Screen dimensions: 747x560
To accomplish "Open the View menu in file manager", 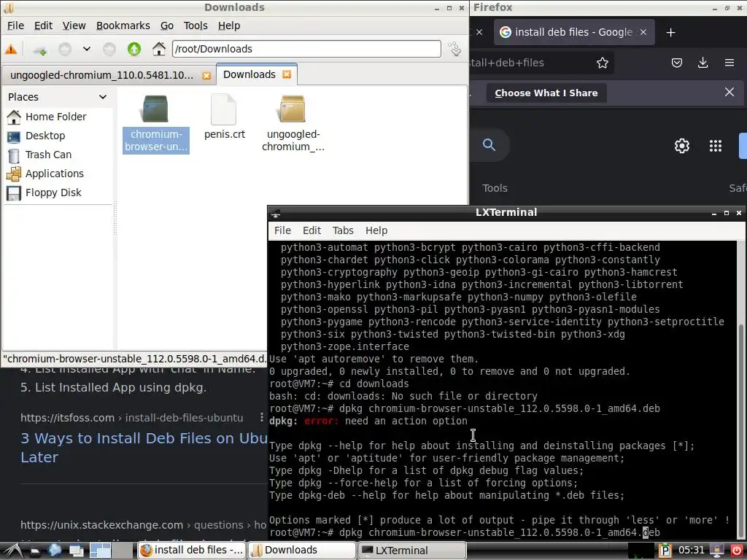I will pyautogui.click(x=74, y=26).
